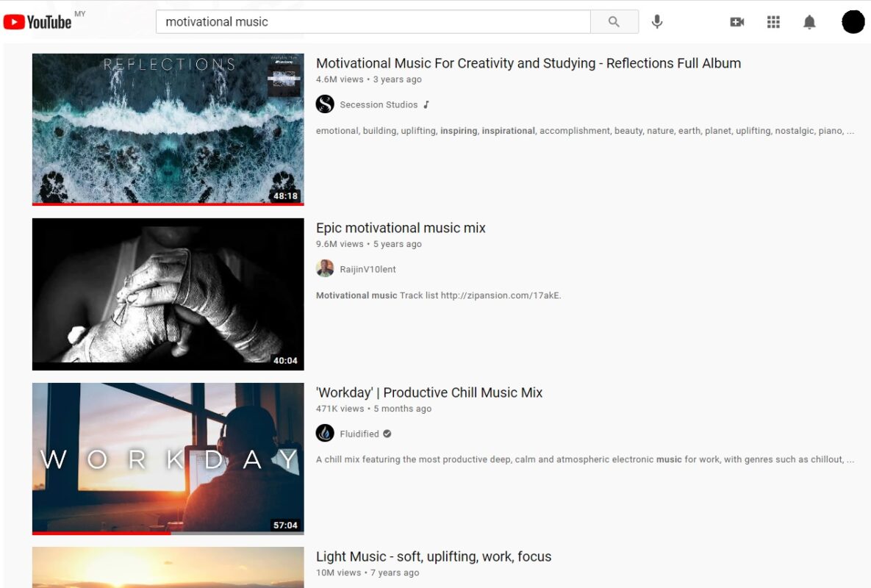Click the 'Motivational music Track list' description
This screenshot has width=871, height=588.
(x=438, y=295)
